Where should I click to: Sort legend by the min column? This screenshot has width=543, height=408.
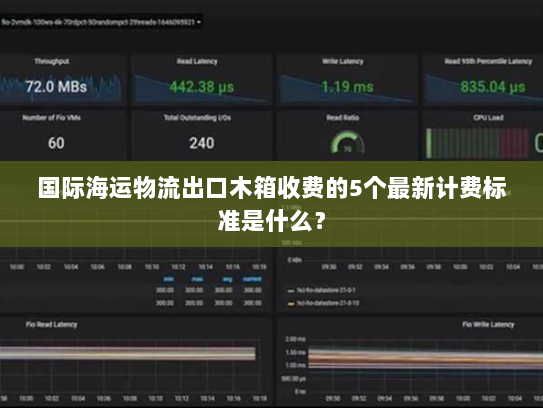point(169,279)
